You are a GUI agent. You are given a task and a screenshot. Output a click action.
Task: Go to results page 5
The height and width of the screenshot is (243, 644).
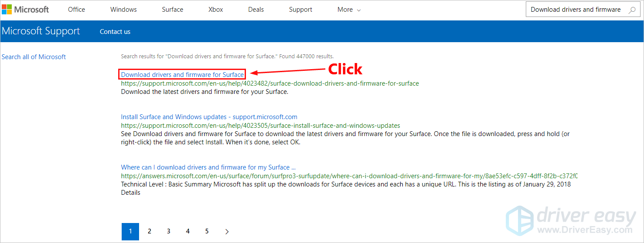pyautogui.click(x=207, y=231)
